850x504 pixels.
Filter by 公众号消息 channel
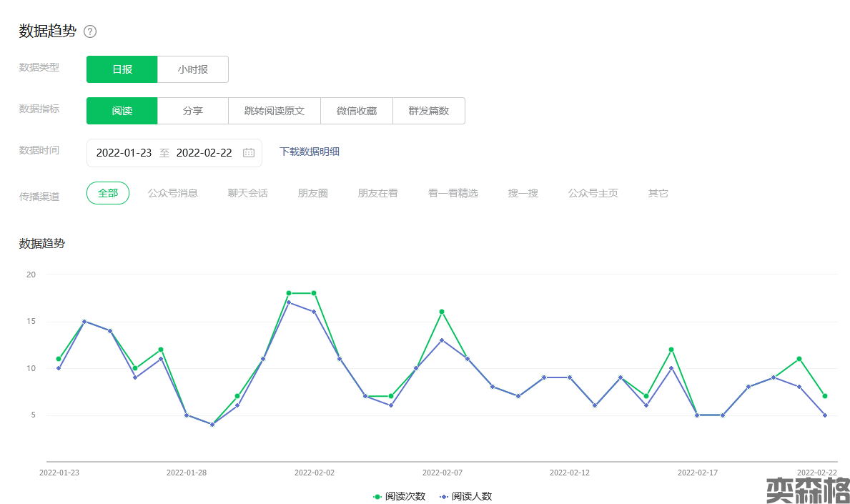click(173, 193)
